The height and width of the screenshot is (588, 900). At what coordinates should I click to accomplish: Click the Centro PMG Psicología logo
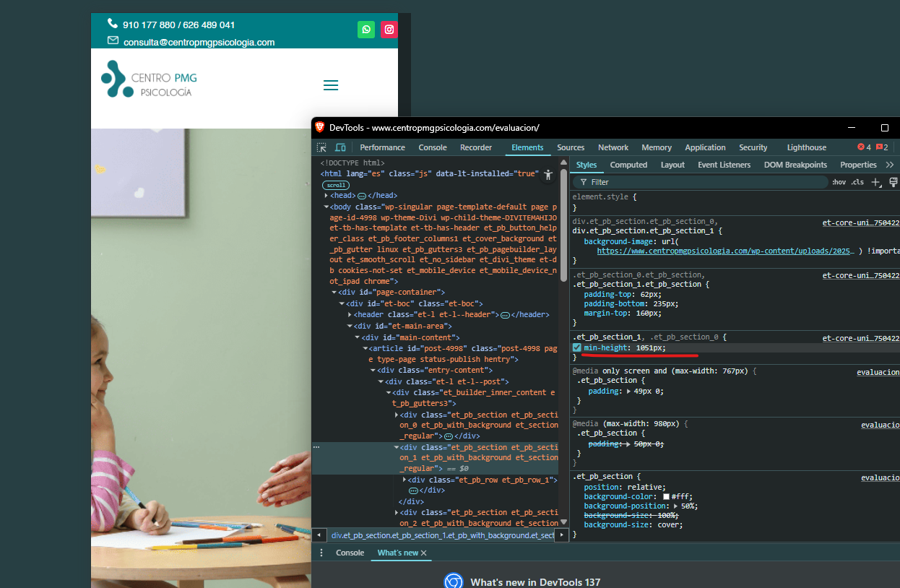coord(150,79)
